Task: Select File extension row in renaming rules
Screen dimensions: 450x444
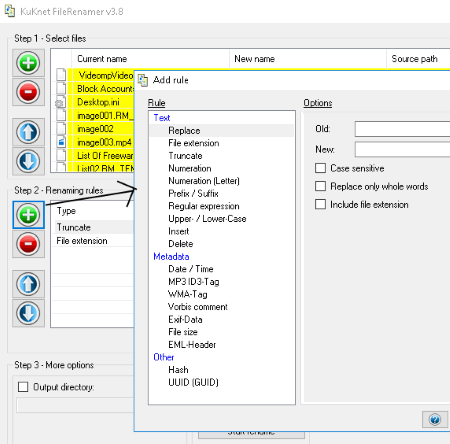Action: click(93, 241)
